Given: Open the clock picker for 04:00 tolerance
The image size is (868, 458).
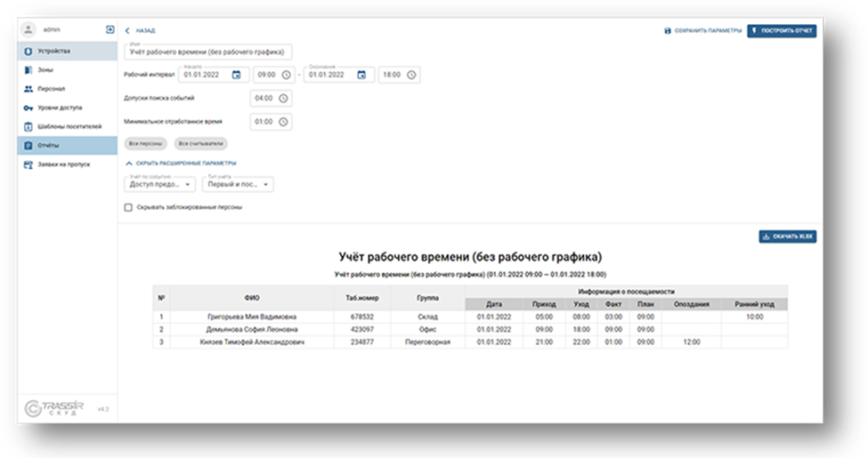Looking at the screenshot, I should point(283,99).
